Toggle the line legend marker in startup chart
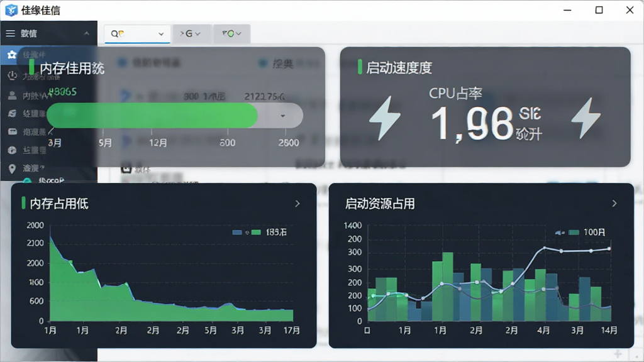The height and width of the screenshot is (362, 644). click(560, 233)
